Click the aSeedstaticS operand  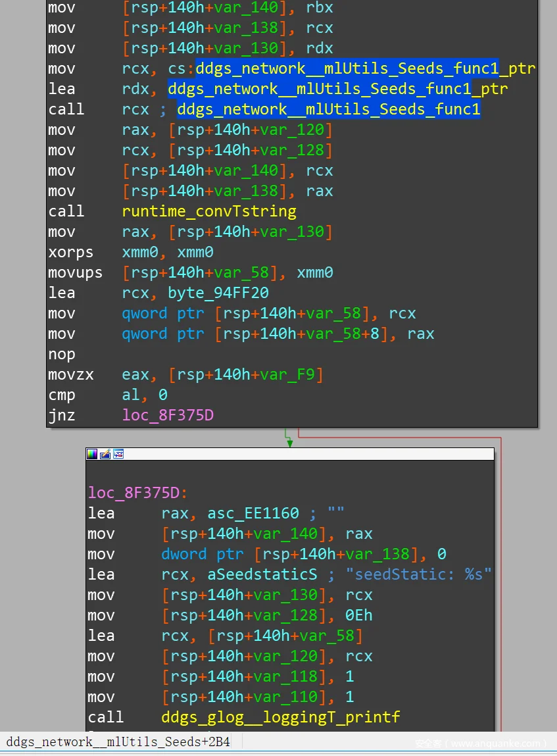[262, 574]
